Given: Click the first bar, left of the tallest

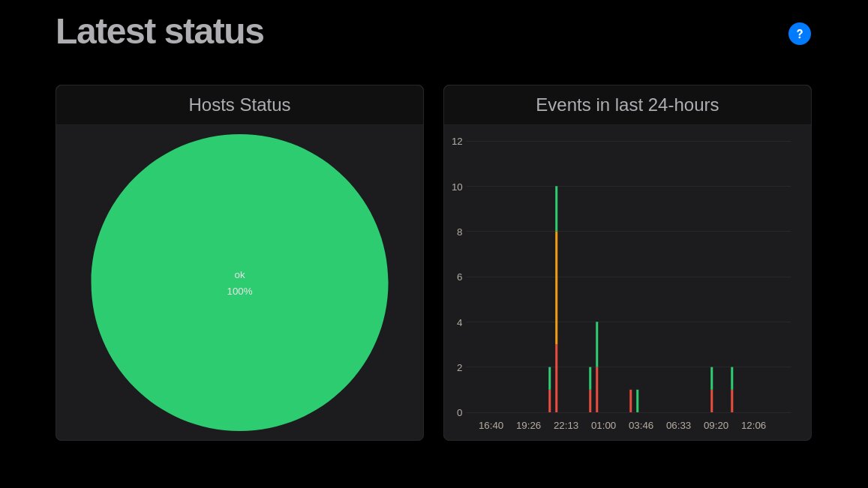Looking at the screenshot, I should (x=549, y=390).
